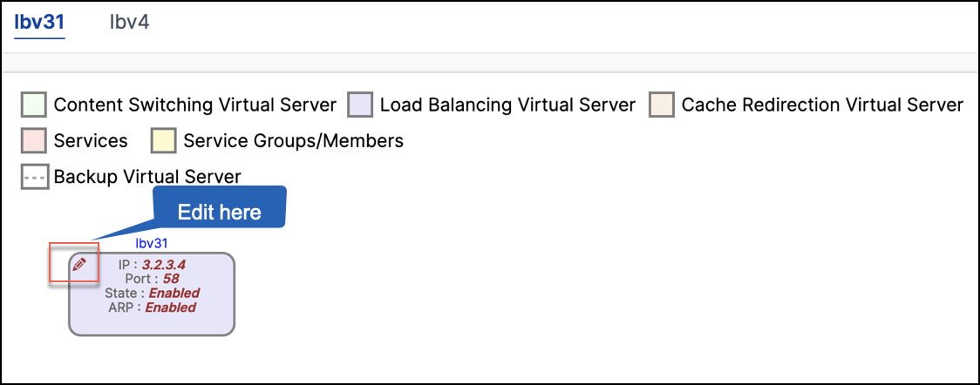Click the lbv31 link above the server box
The image size is (980, 385).
tap(151, 243)
